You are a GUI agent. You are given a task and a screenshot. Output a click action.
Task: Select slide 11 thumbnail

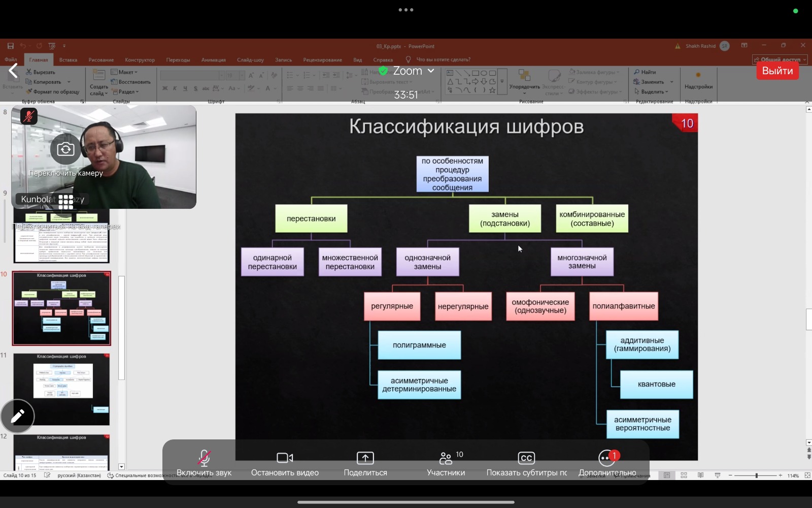click(61, 389)
